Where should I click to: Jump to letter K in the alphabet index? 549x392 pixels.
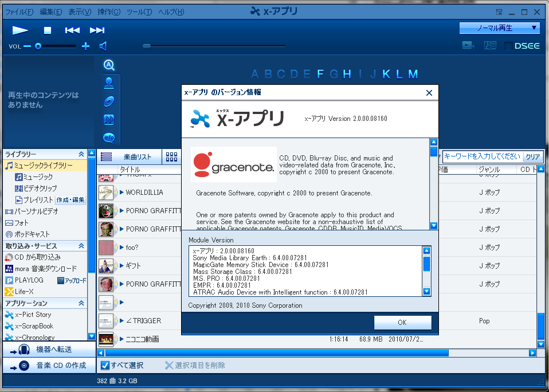point(386,74)
